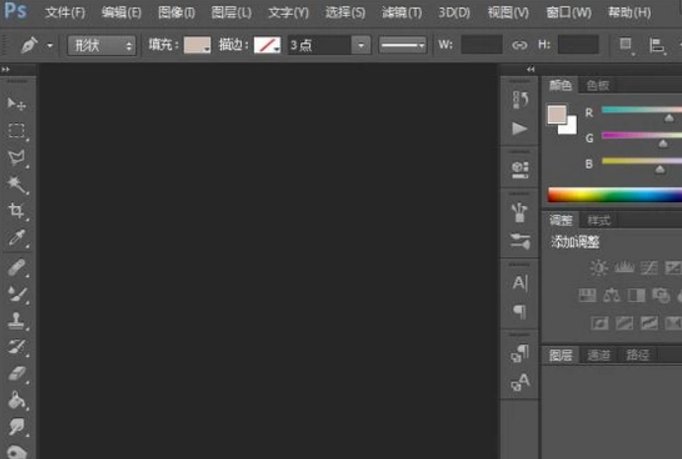Image resolution: width=682 pixels, height=459 pixels.
Task: Select the Crop tool
Action: point(17,211)
